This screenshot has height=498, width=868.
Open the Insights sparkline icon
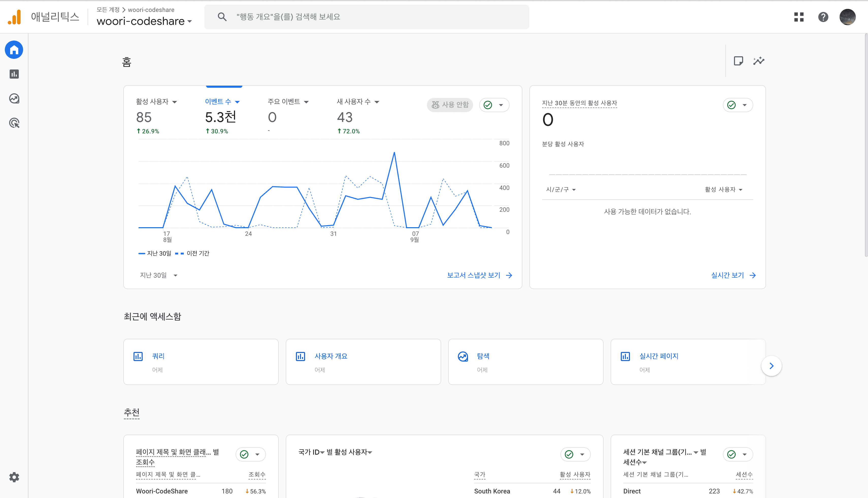(758, 61)
